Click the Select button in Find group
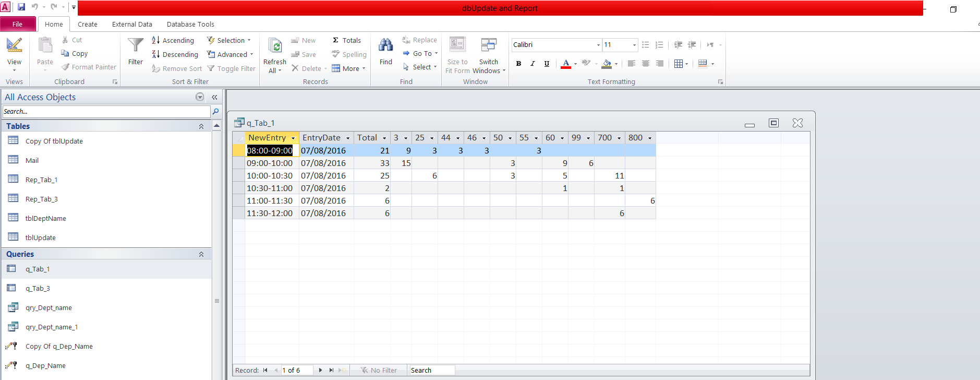 (420, 67)
